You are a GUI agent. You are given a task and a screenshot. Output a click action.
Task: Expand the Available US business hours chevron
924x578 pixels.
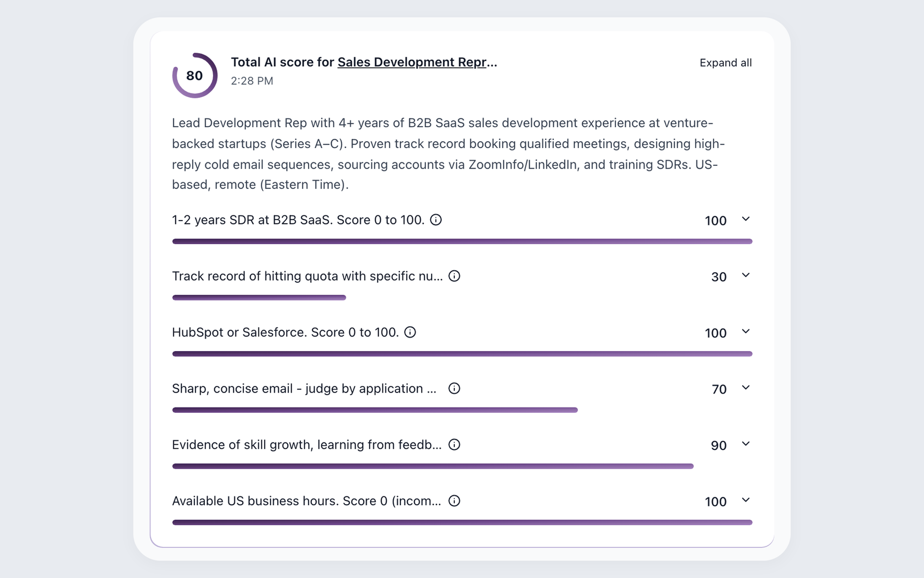(x=746, y=500)
